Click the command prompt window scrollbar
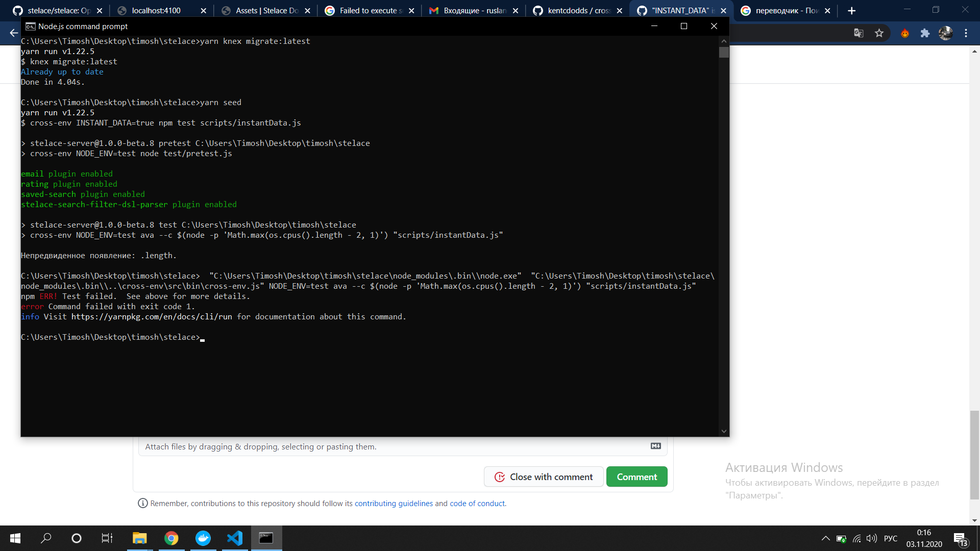Screen dimensions: 980x551 [724, 51]
